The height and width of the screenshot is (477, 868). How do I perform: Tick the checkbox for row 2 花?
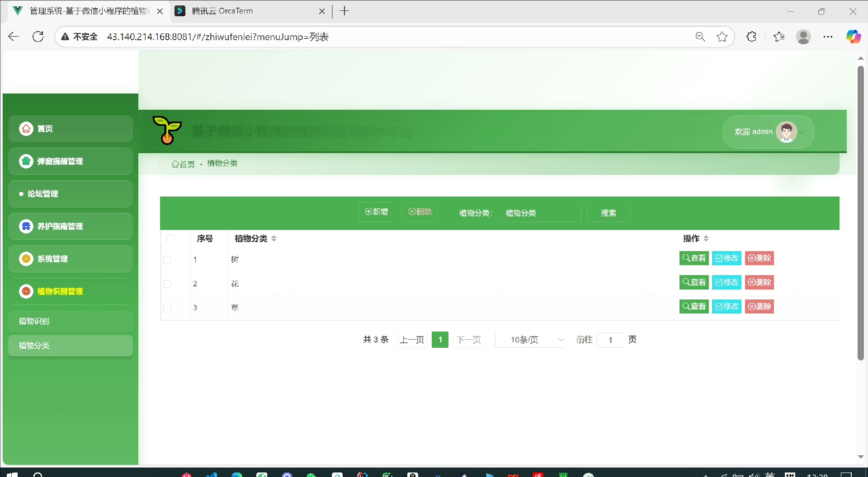tap(167, 284)
